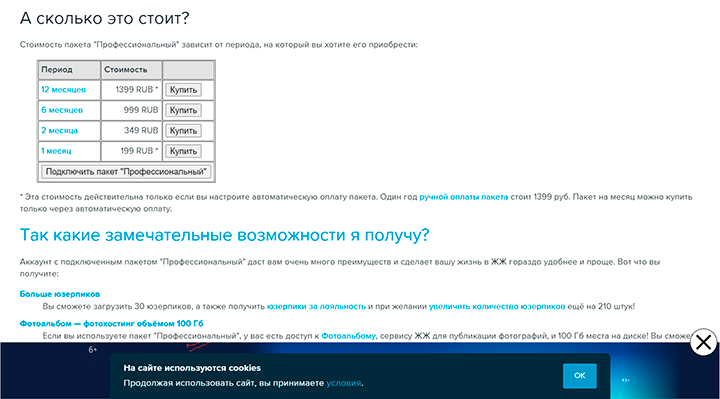The image size is (720, 399).
Task: Open the 6 месяцев period link
Action: click(62, 110)
